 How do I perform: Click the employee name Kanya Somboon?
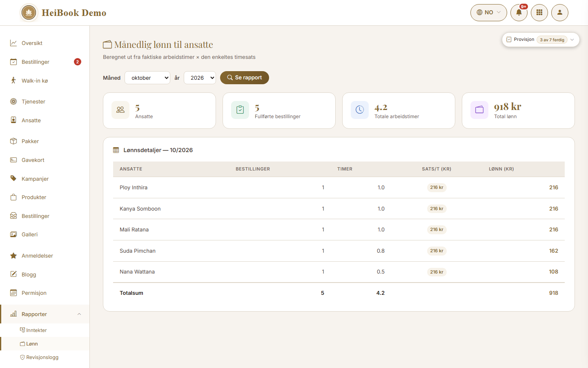pos(140,209)
